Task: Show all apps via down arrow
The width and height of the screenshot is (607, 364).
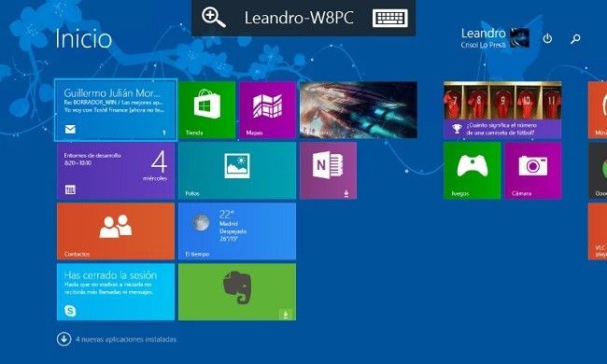Action: click(x=64, y=339)
